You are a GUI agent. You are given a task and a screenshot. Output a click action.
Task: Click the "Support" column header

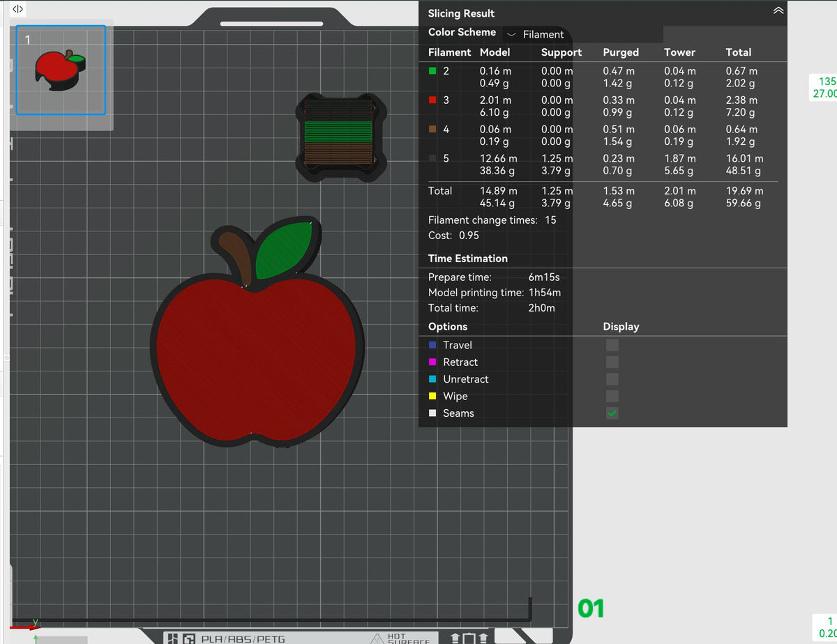tap(561, 52)
